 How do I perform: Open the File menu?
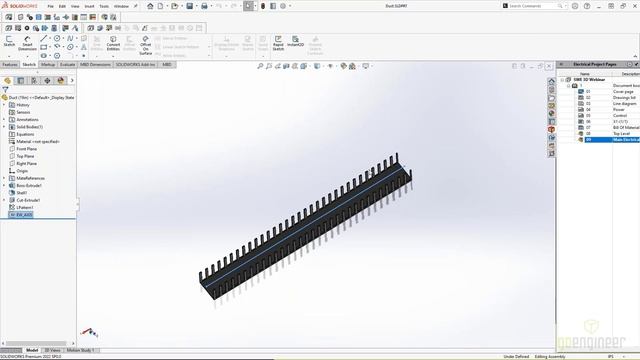[x=51, y=6]
